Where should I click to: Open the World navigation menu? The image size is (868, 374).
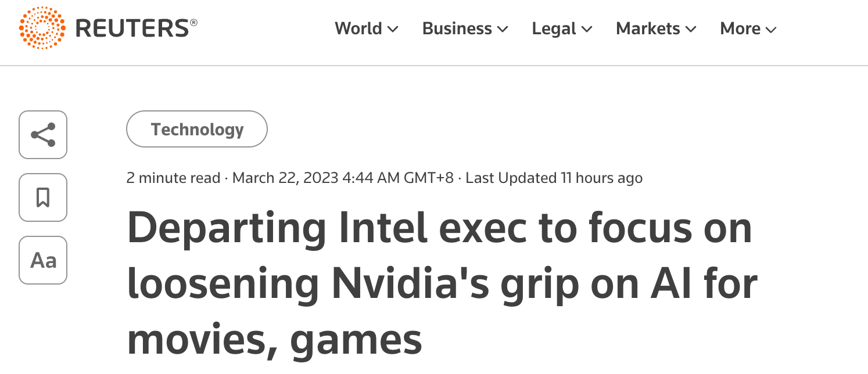coord(358,28)
